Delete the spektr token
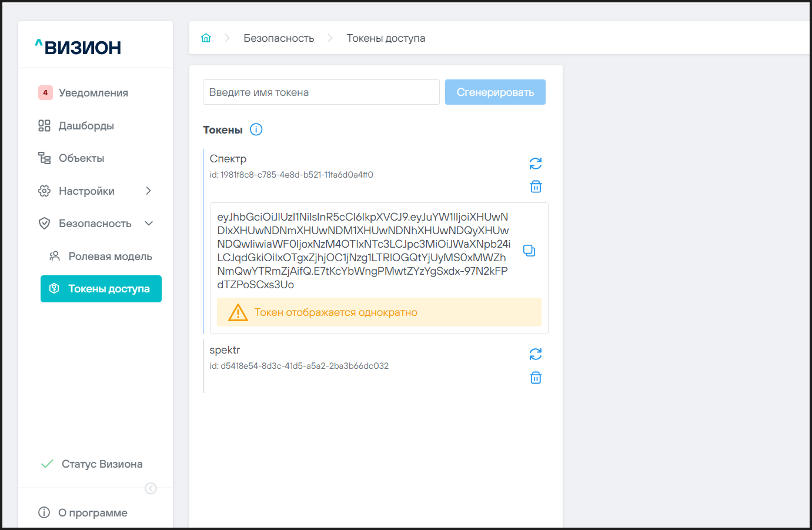The image size is (812, 530). click(x=536, y=378)
